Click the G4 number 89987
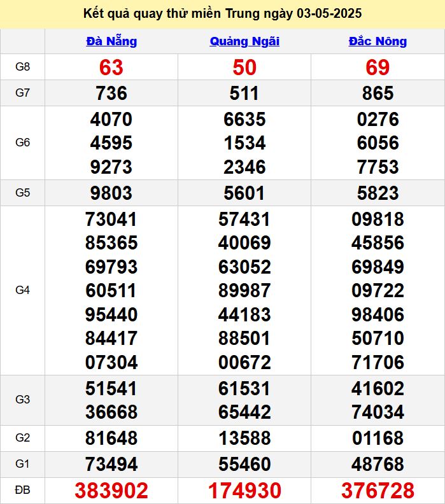 244,291
